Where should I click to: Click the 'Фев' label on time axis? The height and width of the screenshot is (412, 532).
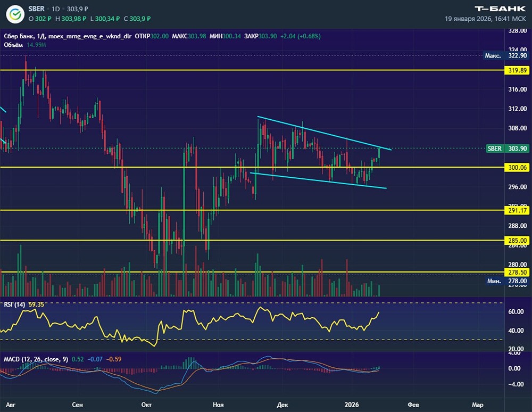click(413, 405)
